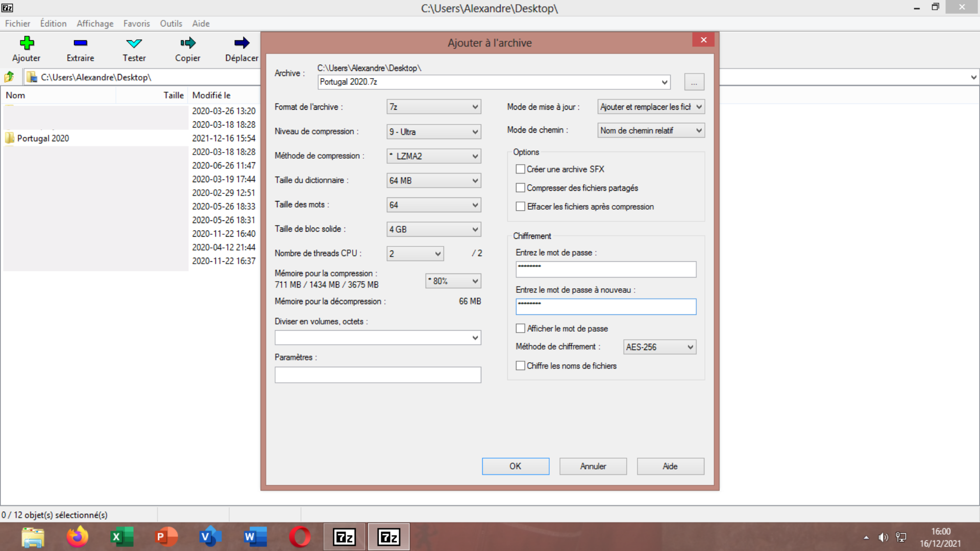Open Excel from the taskbar
This screenshot has width=980, height=551.
click(121, 537)
